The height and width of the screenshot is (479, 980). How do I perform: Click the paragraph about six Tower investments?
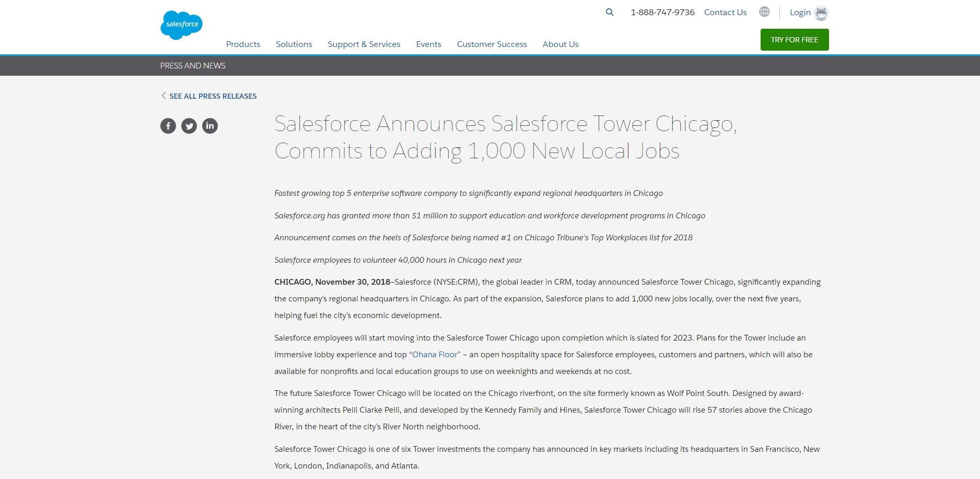coord(547,458)
